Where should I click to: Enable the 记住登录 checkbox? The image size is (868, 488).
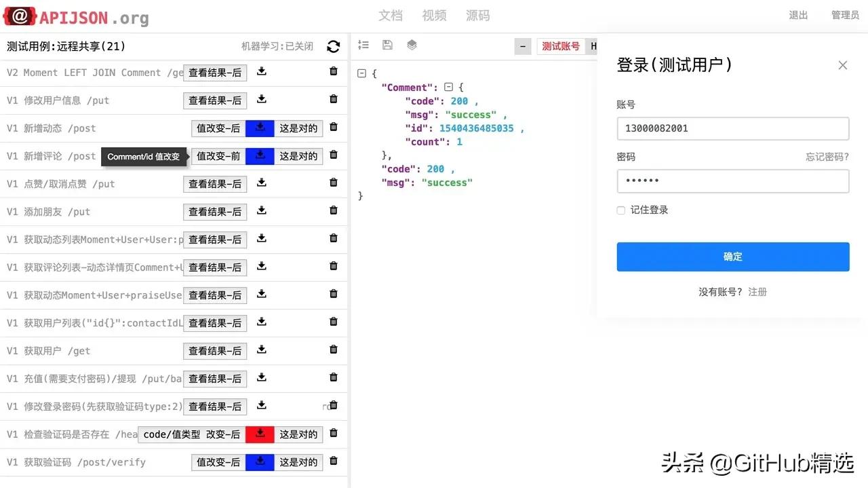(x=620, y=210)
